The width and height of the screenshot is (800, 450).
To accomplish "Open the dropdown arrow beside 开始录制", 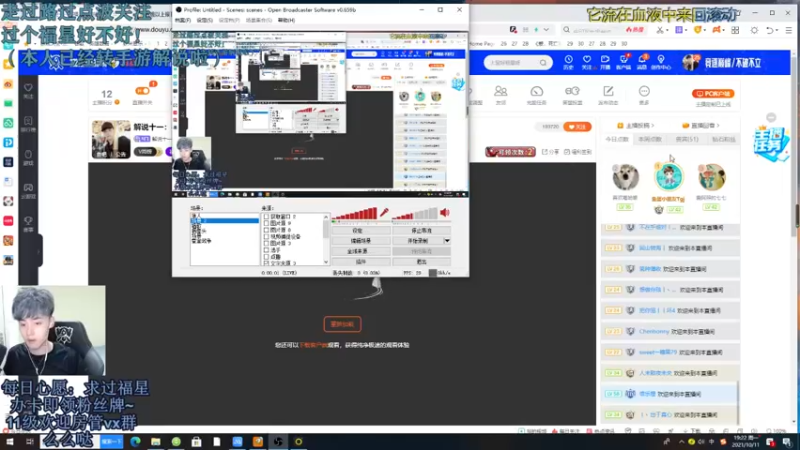I will tap(447, 241).
